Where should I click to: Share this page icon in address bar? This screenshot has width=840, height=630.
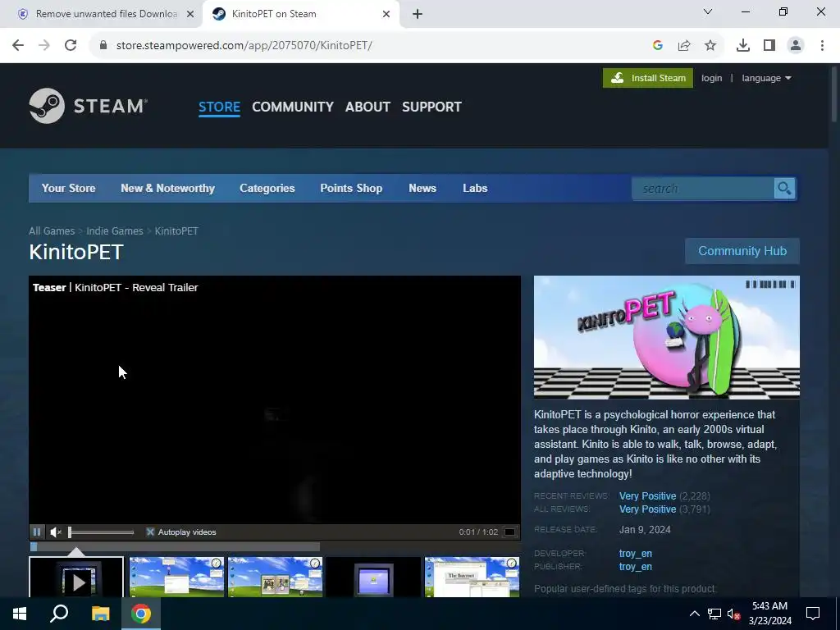click(684, 45)
